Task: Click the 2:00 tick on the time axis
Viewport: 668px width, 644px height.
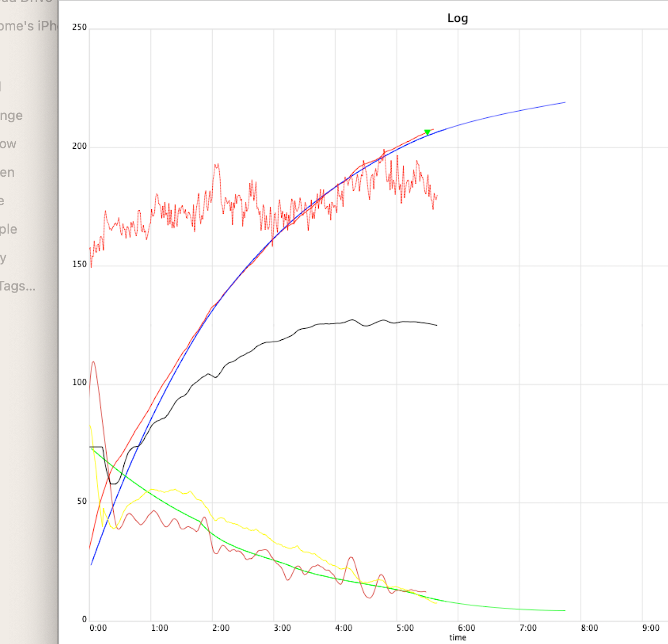Action: point(221,628)
